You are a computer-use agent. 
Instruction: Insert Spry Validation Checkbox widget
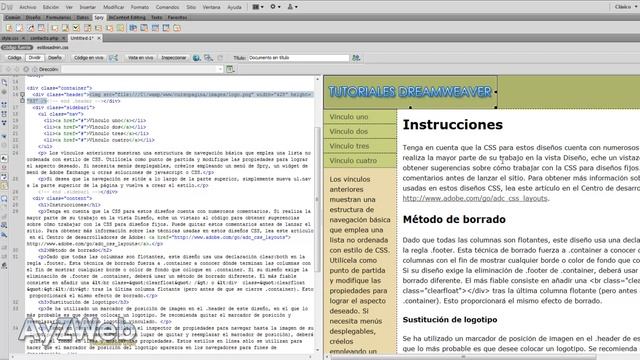(76, 28)
